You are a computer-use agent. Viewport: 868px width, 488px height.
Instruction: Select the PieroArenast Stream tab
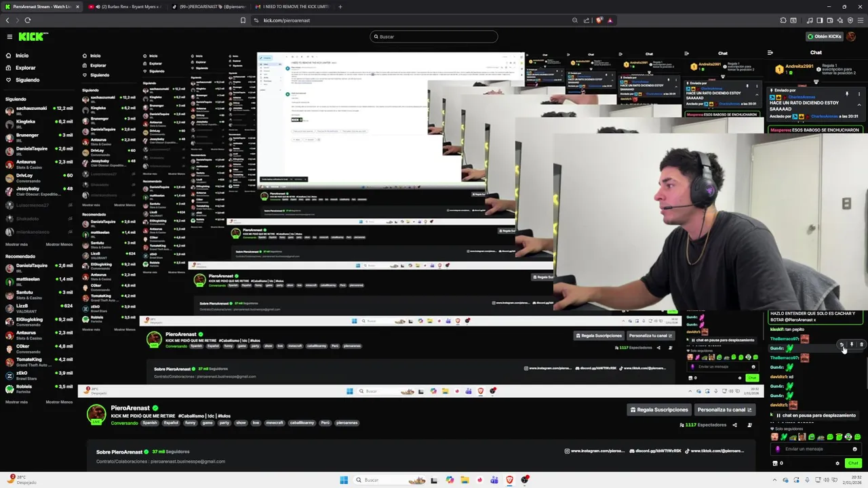tap(41, 7)
